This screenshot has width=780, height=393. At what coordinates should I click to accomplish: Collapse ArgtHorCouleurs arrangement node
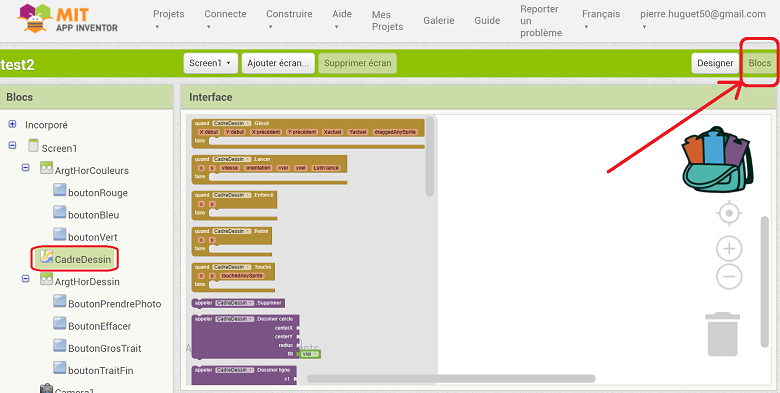coord(25,168)
